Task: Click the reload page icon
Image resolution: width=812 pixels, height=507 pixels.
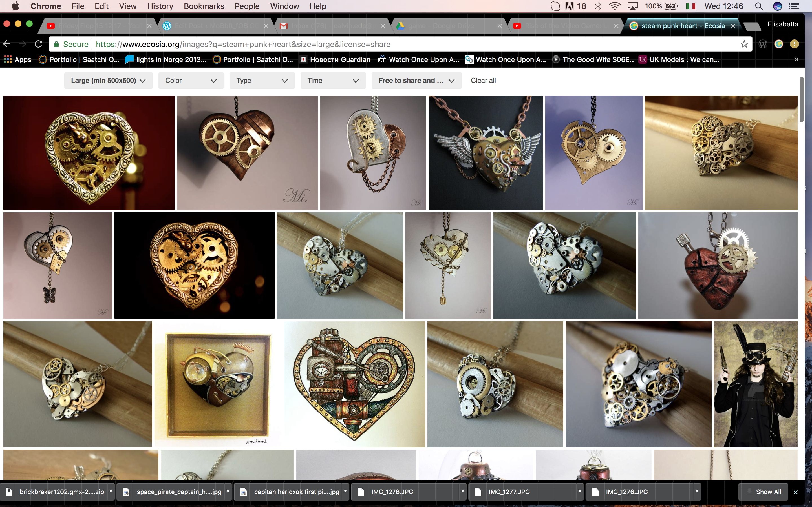Action: click(x=39, y=44)
